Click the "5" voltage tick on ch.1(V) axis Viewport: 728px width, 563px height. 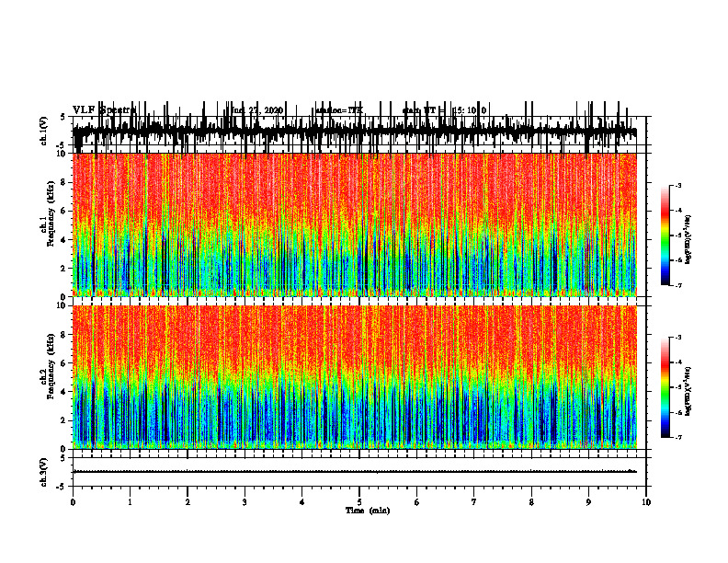pos(64,117)
